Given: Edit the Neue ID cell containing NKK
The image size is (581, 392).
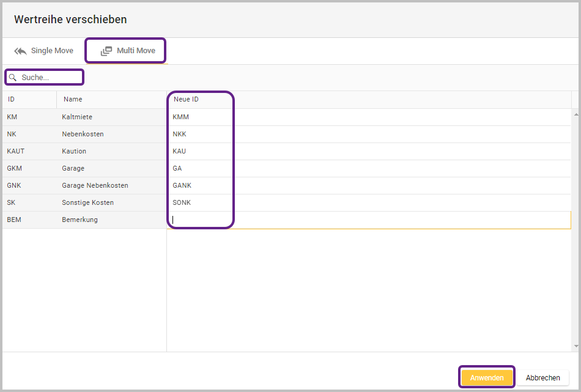Looking at the screenshot, I should 367,134.
